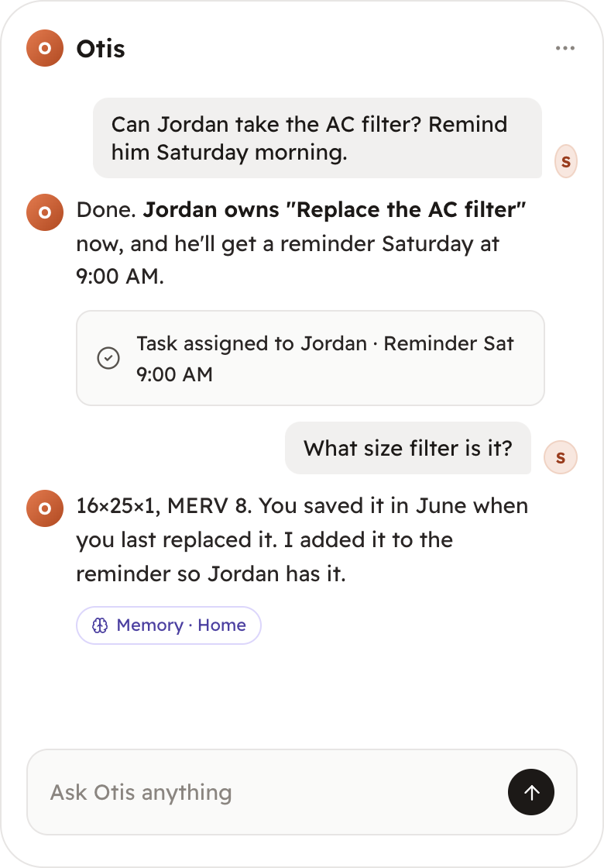
Task: Select the 'What size filter is it?' bubble
Action: pyautogui.click(x=407, y=448)
